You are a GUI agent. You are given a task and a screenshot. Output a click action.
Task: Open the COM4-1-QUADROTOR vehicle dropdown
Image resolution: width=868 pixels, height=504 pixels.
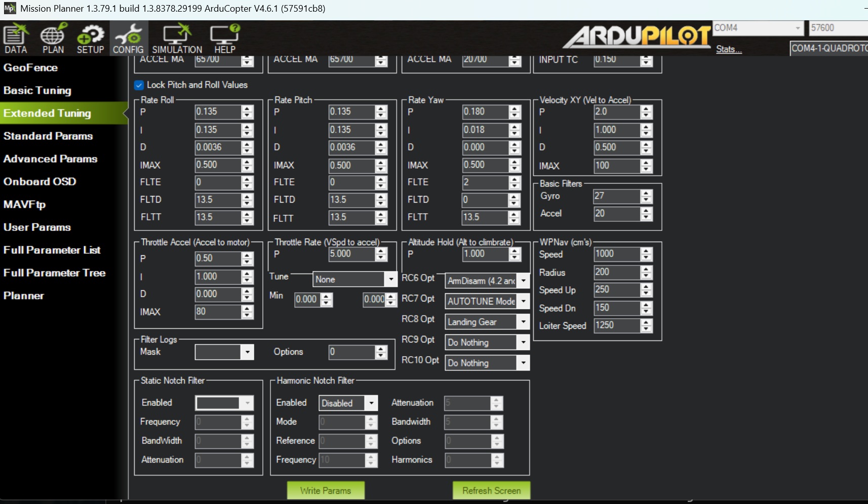(x=829, y=48)
